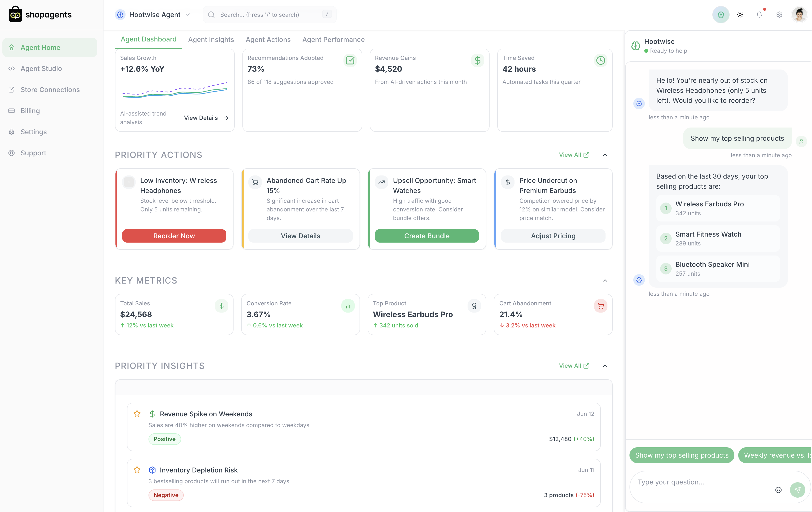The height and width of the screenshot is (512, 812).
Task: Click View Details on Sales Growth card
Action: [x=206, y=118]
